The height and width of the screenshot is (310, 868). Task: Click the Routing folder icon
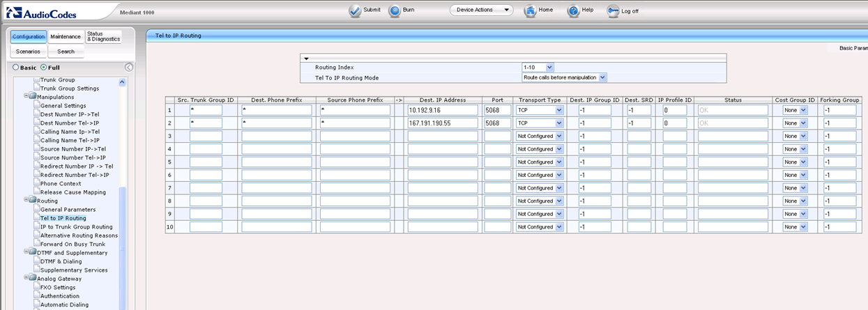click(32, 201)
